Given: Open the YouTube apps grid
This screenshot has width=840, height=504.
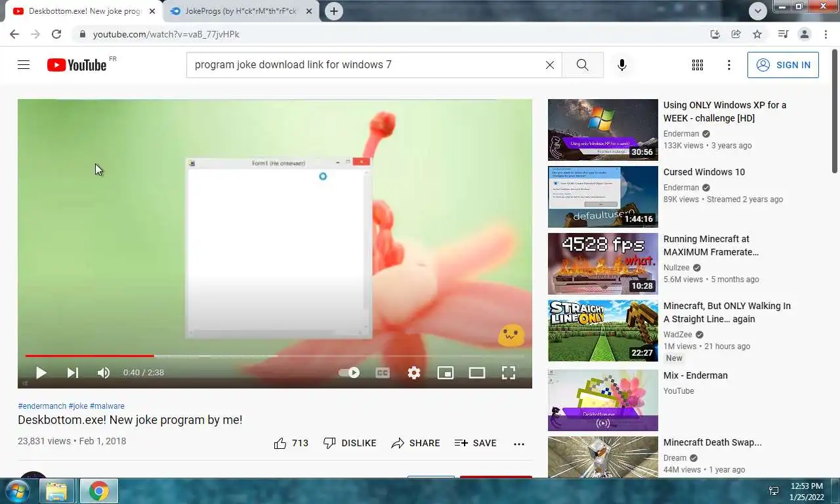Looking at the screenshot, I should point(698,65).
